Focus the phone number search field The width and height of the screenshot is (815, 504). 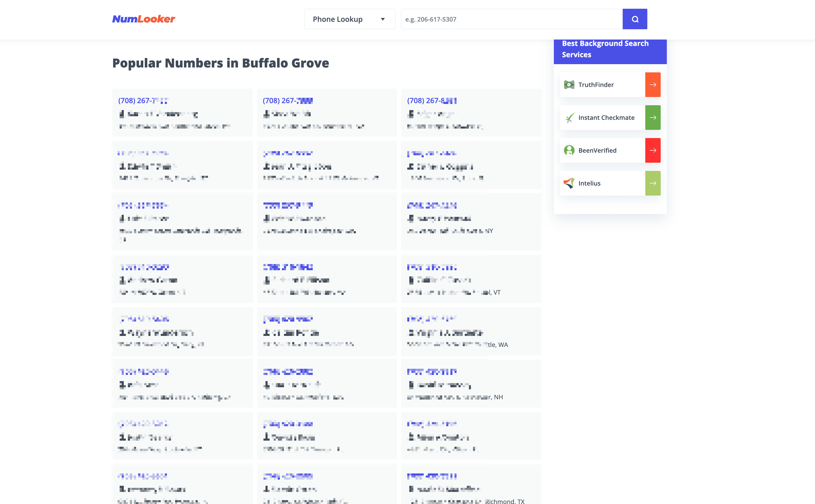pos(511,19)
